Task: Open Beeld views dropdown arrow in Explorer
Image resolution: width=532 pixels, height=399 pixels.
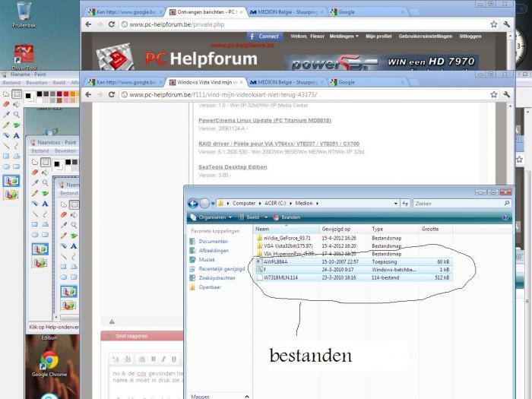Action: (x=266, y=217)
